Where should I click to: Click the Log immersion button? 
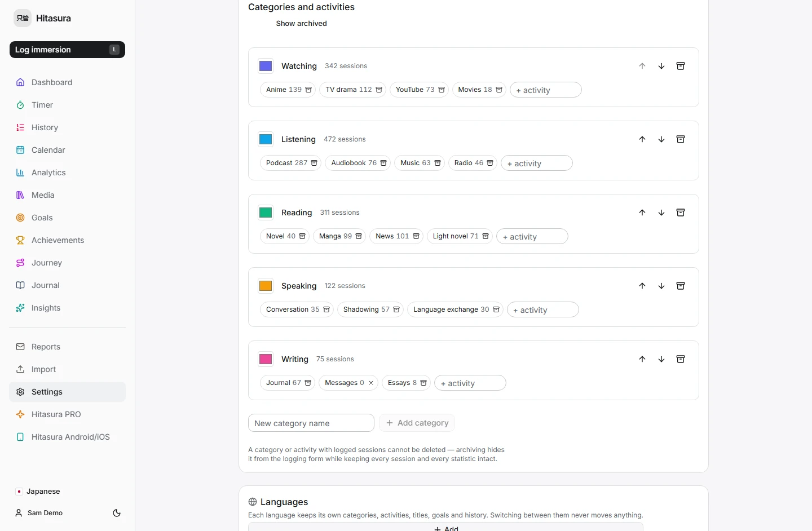coord(68,50)
